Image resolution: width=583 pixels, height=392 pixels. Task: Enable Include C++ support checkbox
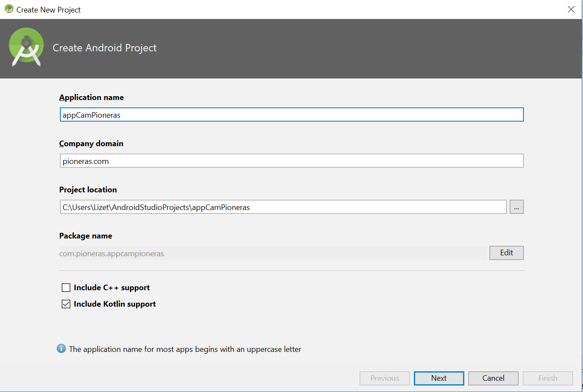click(x=66, y=288)
